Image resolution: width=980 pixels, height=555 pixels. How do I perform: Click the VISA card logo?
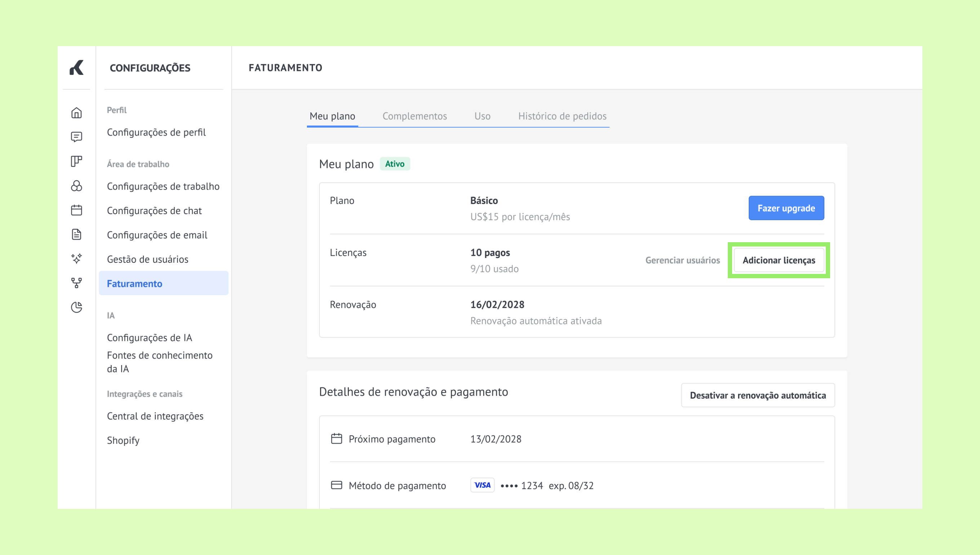(x=482, y=485)
